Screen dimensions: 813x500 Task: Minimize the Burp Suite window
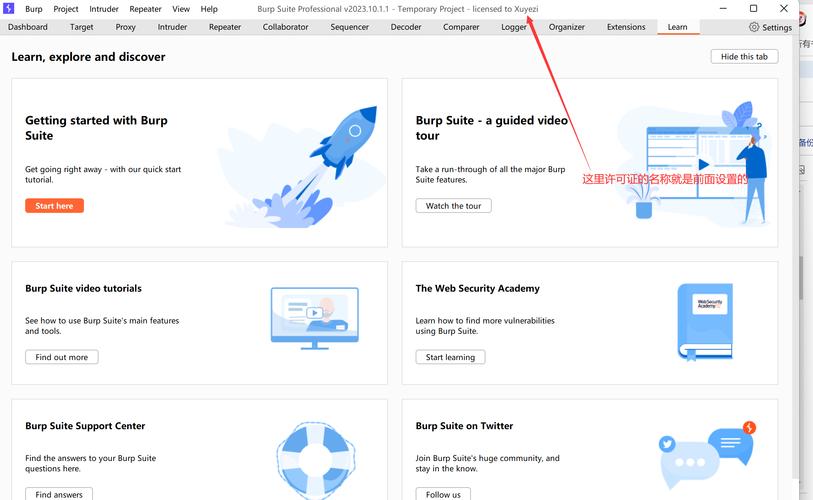coord(723,8)
